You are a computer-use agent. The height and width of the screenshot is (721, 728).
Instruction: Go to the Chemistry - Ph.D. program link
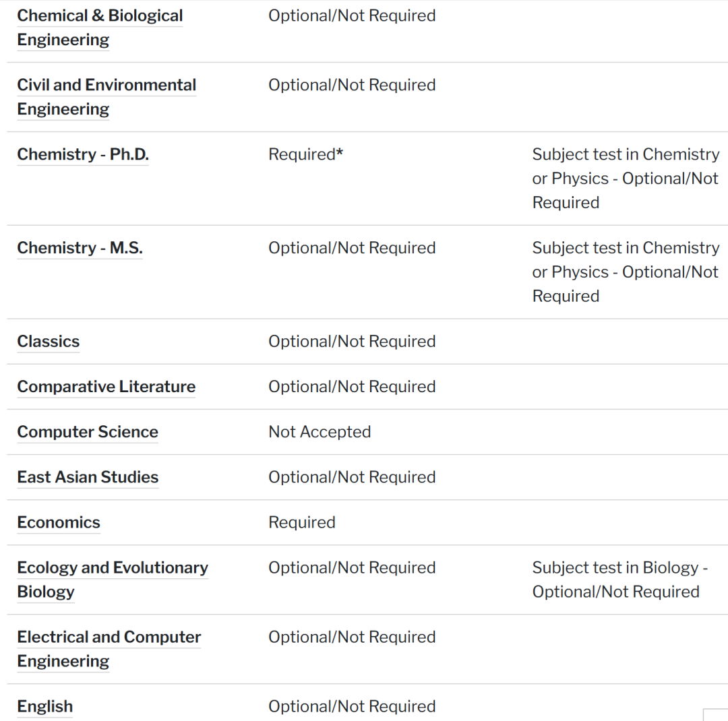tap(83, 155)
